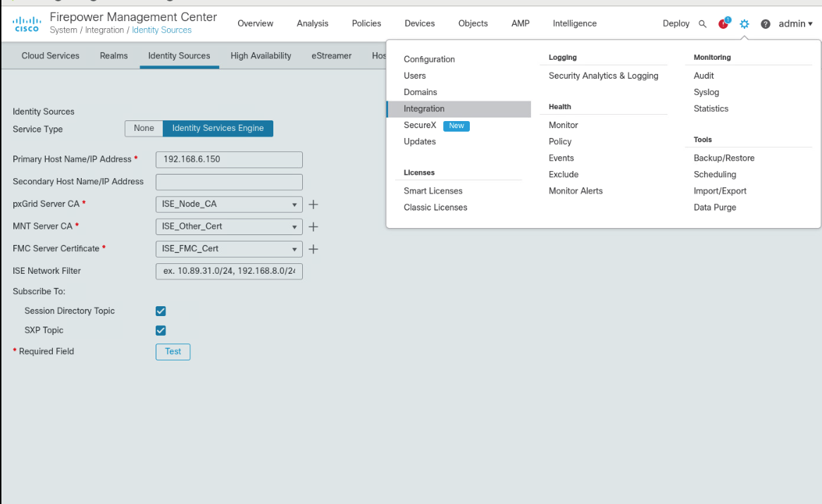Select Identity Services Engine service type

(x=218, y=128)
